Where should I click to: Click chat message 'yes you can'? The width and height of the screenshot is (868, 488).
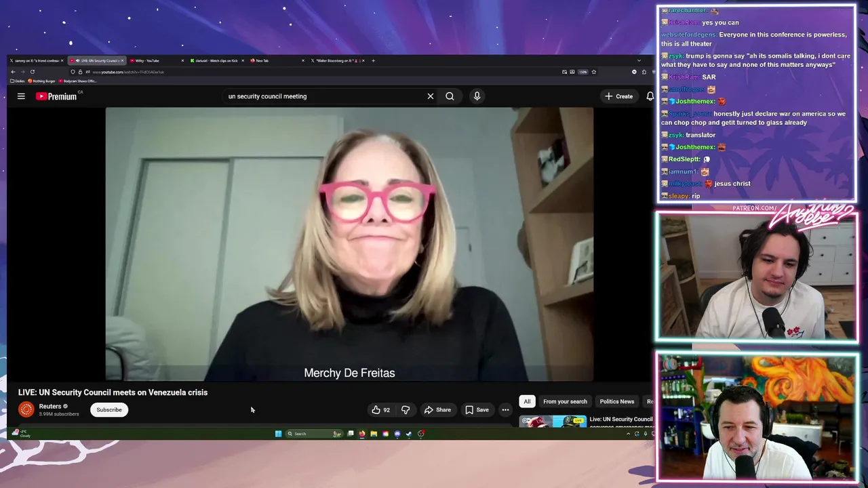tap(720, 22)
